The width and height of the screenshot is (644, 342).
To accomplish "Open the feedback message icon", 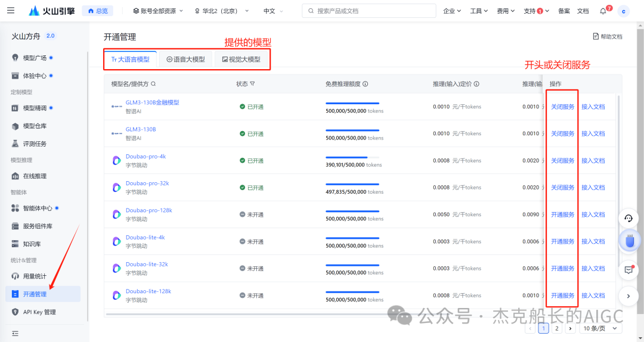I will click(x=628, y=270).
